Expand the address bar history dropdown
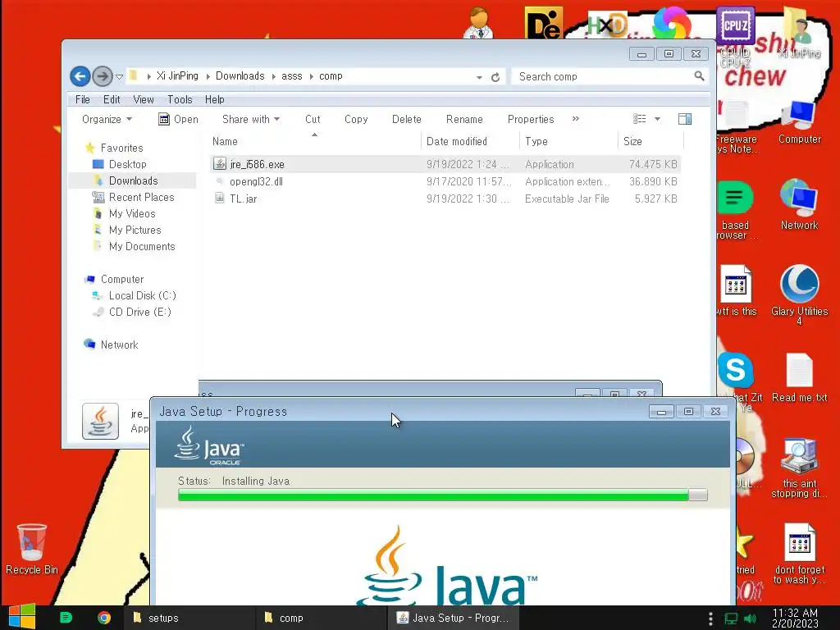 click(479, 77)
